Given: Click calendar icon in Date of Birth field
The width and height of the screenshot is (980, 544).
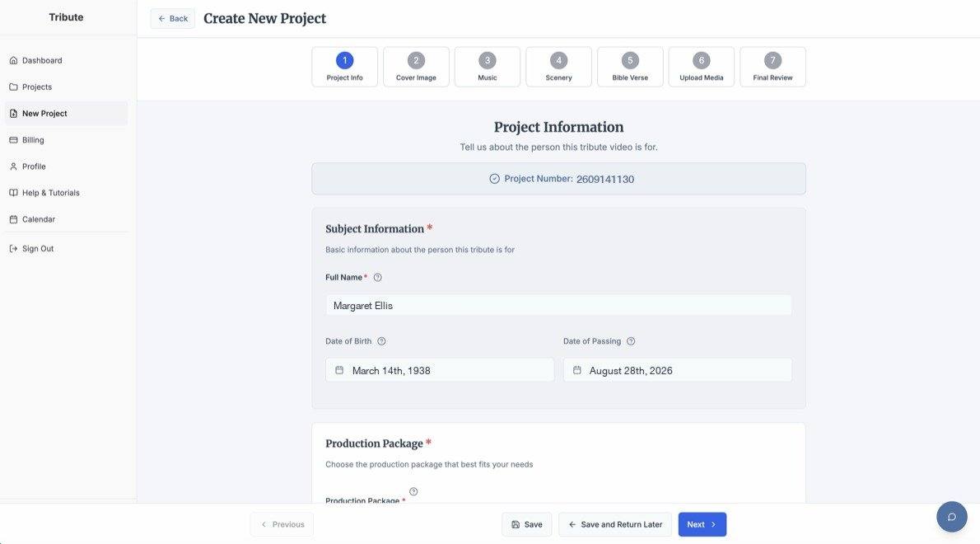Looking at the screenshot, I should (339, 370).
